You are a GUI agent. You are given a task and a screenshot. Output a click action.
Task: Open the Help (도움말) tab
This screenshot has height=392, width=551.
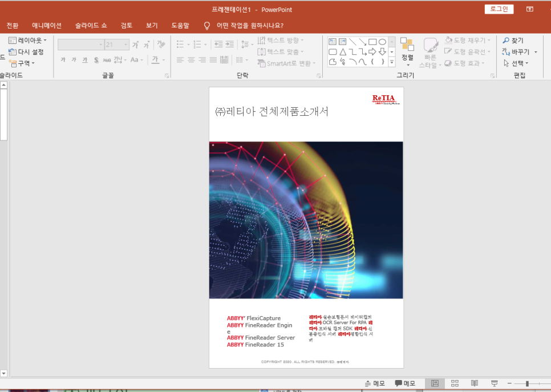pos(180,25)
